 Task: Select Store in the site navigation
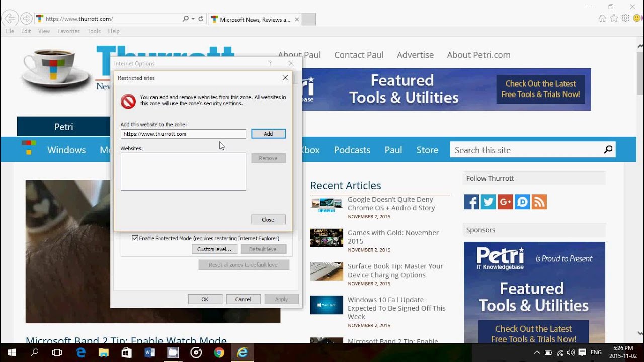tap(427, 150)
